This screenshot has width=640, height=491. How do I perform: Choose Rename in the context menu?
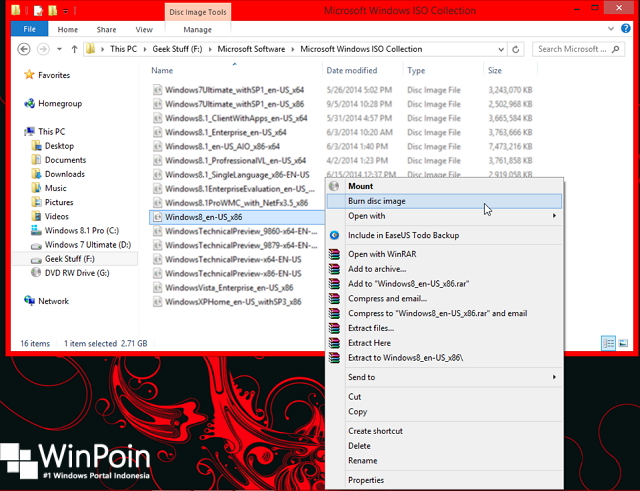tap(444, 461)
